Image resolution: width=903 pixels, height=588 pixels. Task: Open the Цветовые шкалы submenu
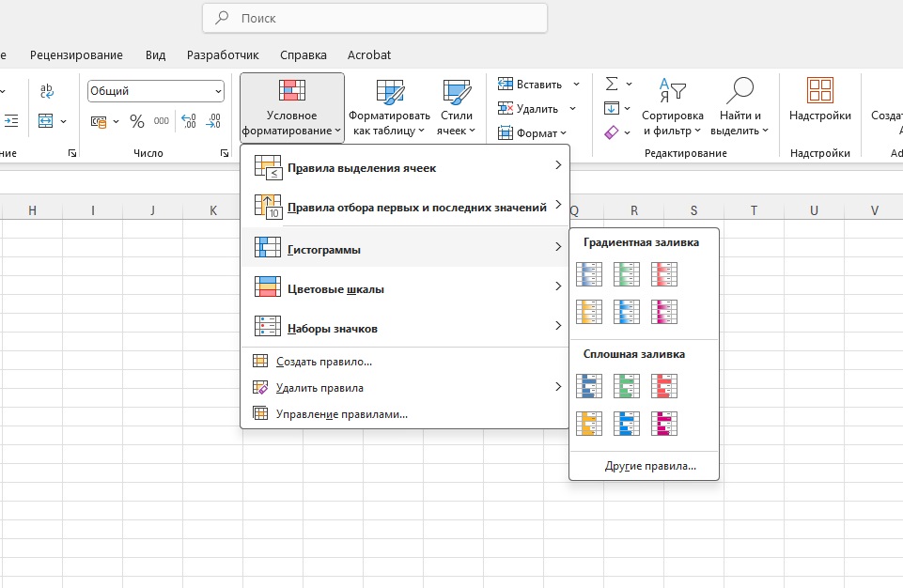click(405, 286)
